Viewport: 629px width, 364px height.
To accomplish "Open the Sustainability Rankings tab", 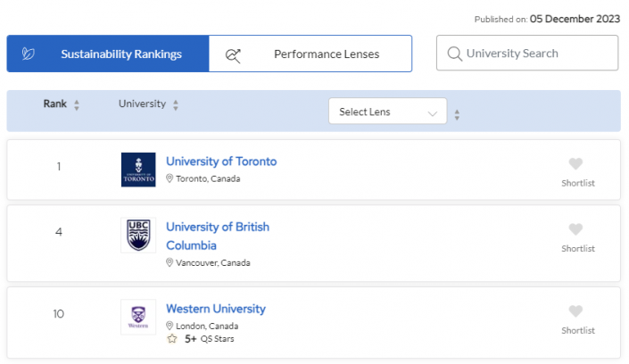I will click(108, 54).
